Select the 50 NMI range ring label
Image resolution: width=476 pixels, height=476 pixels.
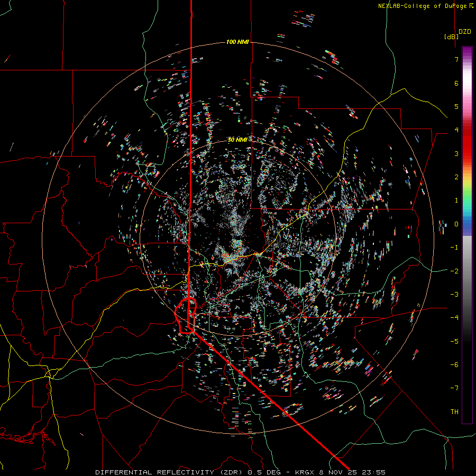[x=237, y=140]
